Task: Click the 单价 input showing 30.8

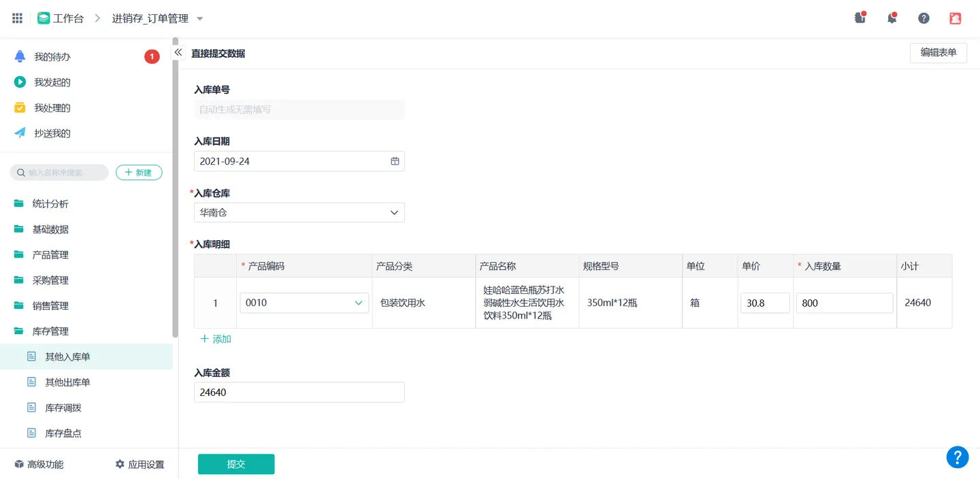Action: click(765, 303)
